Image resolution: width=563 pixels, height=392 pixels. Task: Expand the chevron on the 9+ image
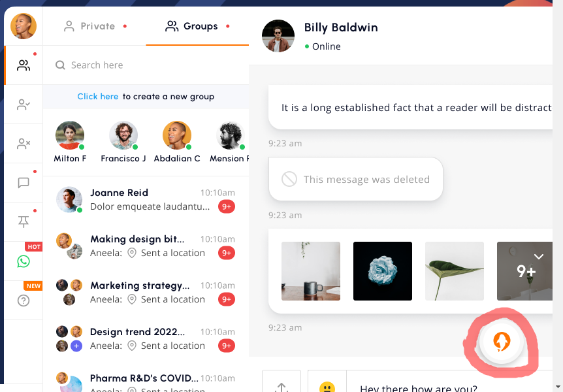coord(539,257)
